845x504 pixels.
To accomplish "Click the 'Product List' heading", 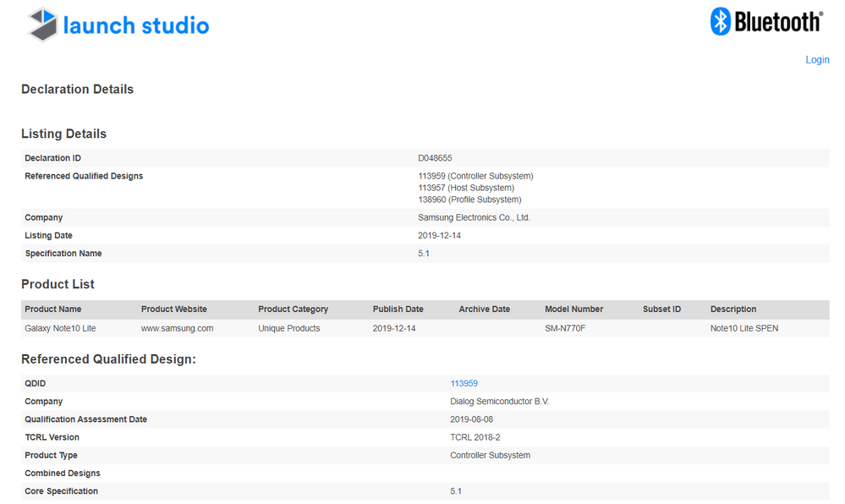I will click(x=58, y=284).
